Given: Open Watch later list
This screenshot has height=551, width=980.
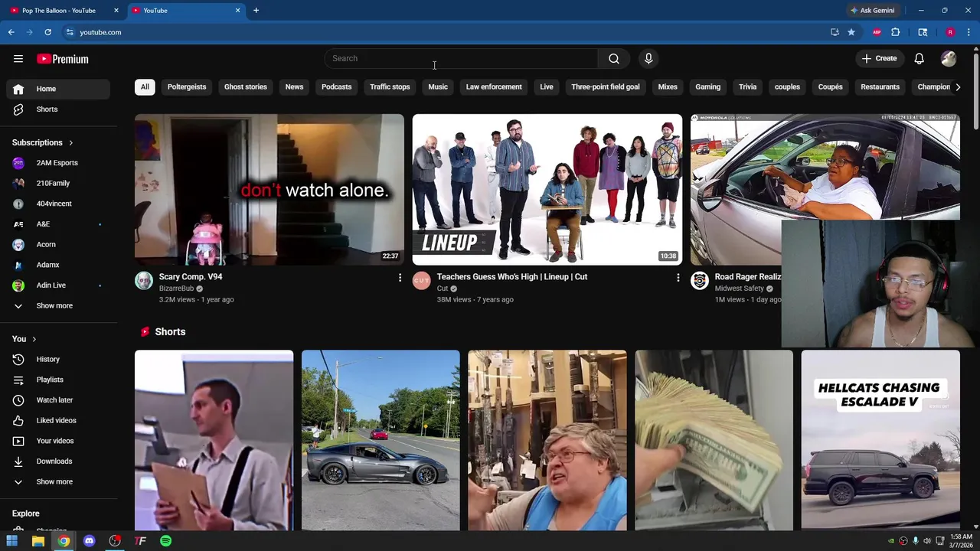Looking at the screenshot, I should coord(58,400).
